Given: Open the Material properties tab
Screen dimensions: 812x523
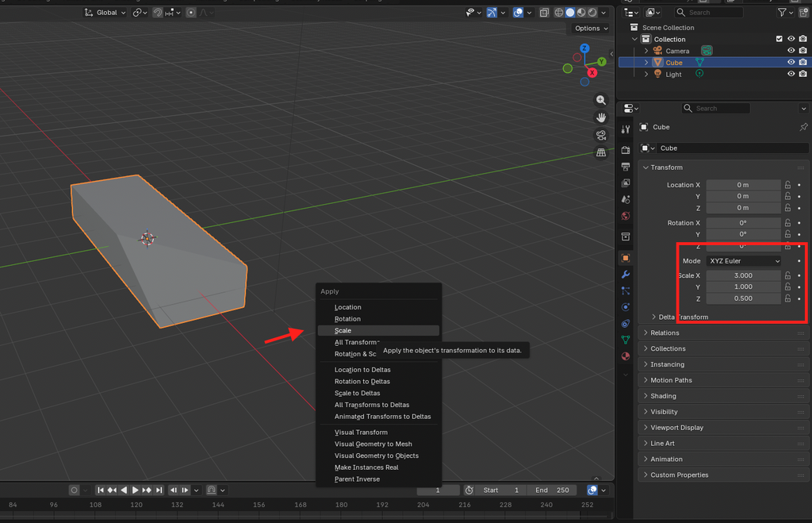Looking at the screenshot, I should (x=626, y=356).
